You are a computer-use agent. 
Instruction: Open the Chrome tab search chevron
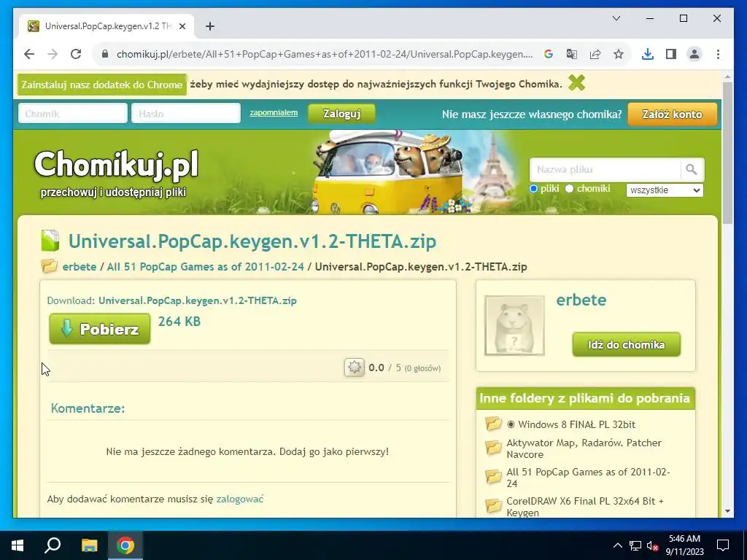pos(616,18)
